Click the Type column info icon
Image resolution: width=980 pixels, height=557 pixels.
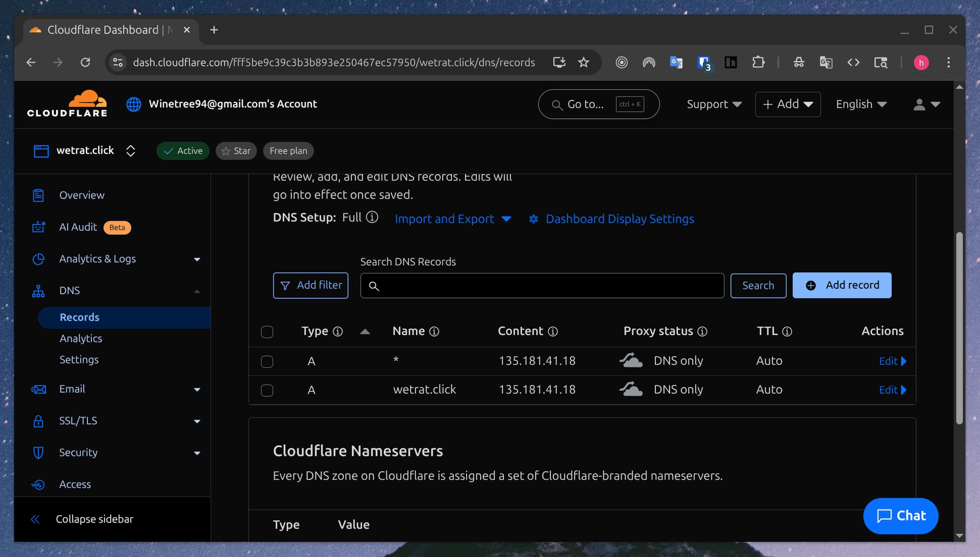click(x=338, y=332)
